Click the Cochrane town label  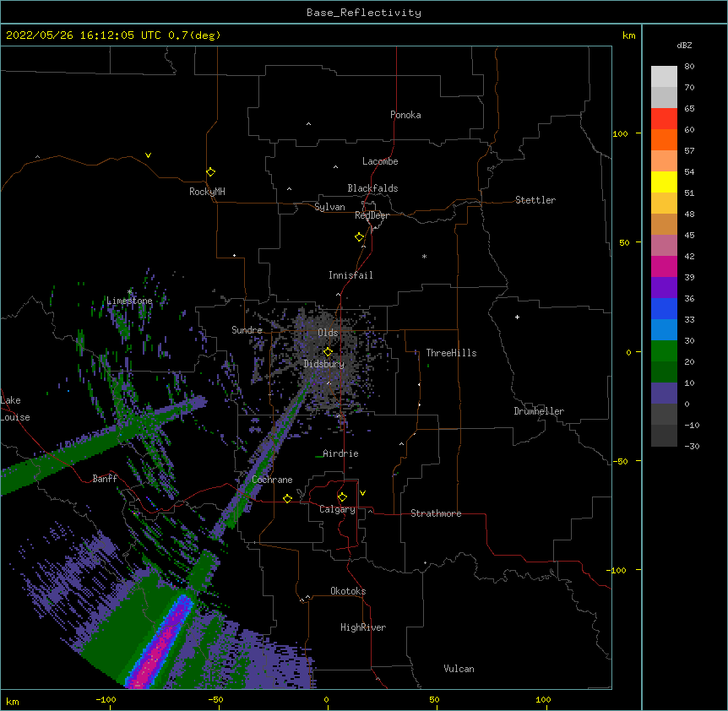272,480
